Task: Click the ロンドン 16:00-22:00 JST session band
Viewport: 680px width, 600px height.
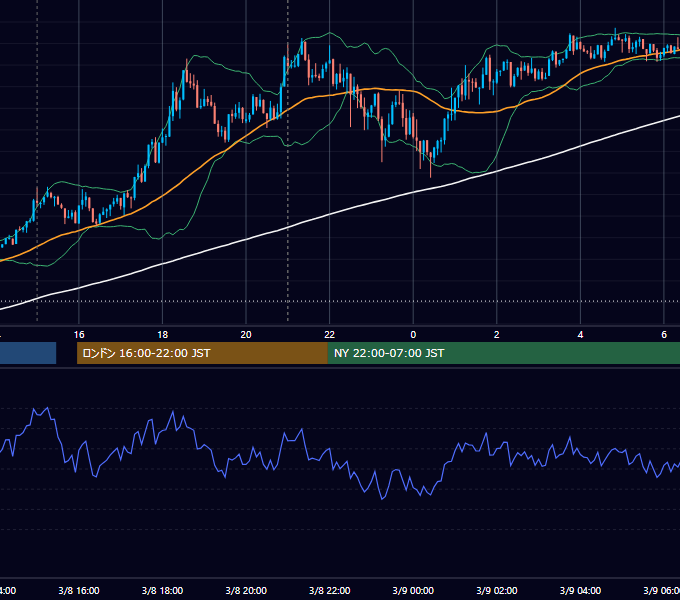Action: tap(202, 353)
